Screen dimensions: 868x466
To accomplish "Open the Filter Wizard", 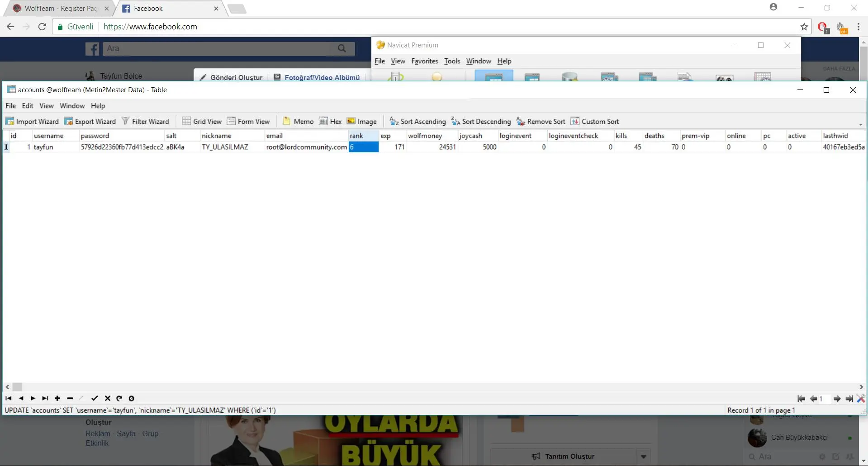I will 145,122.
